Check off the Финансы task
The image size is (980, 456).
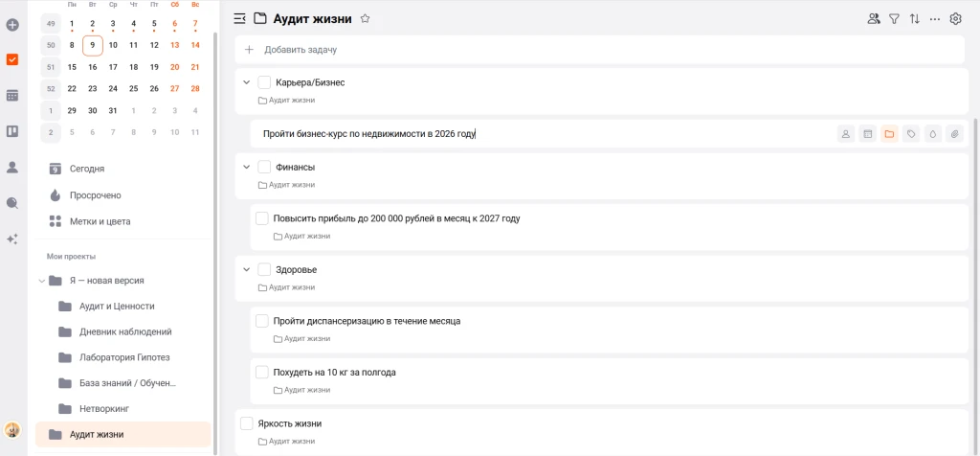pyautogui.click(x=264, y=167)
